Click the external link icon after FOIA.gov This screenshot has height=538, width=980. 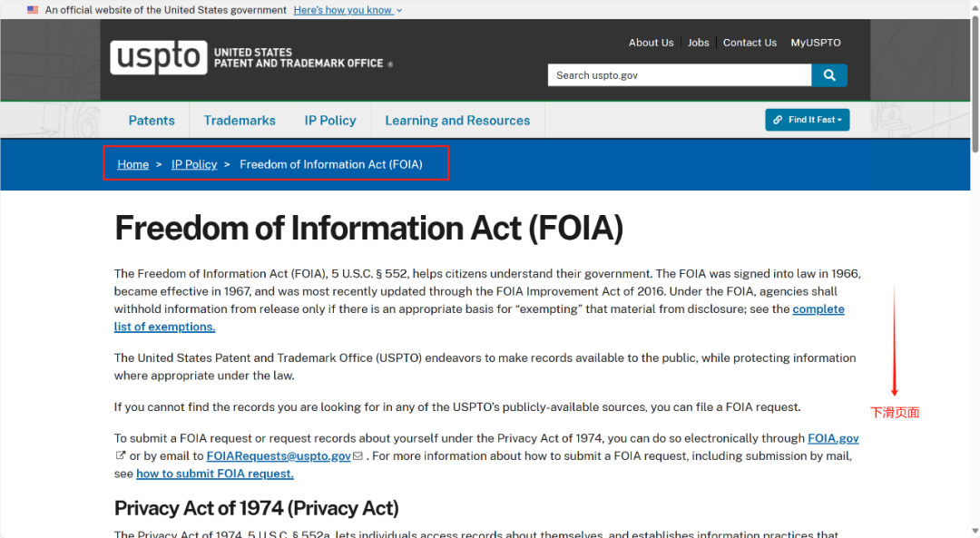(121, 455)
